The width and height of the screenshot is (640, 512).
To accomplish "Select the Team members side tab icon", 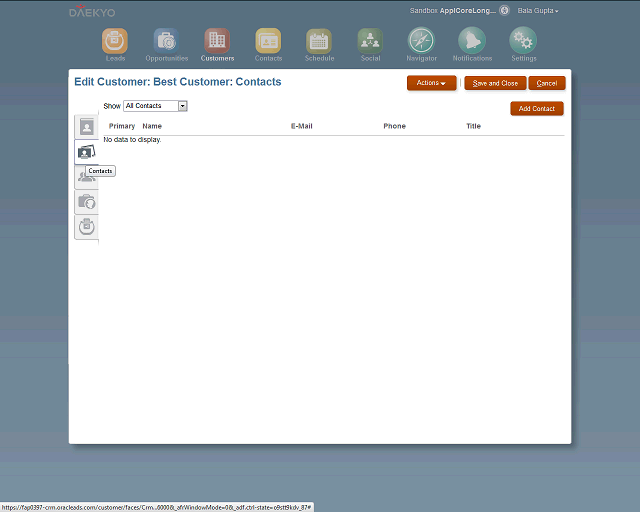I will [x=87, y=177].
